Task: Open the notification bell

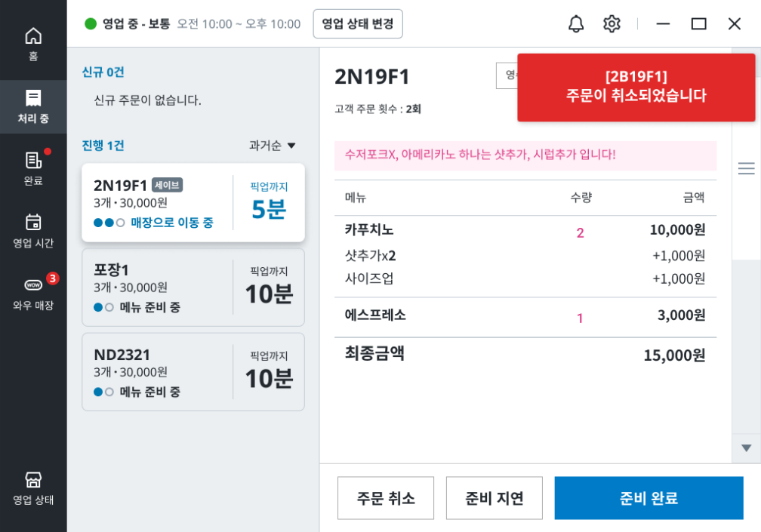Action: (x=576, y=24)
